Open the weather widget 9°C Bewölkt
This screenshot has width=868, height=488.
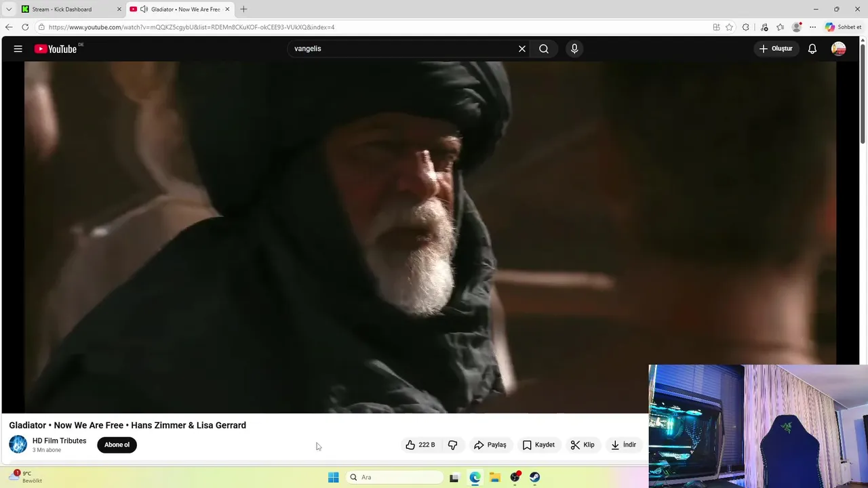coord(26,477)
